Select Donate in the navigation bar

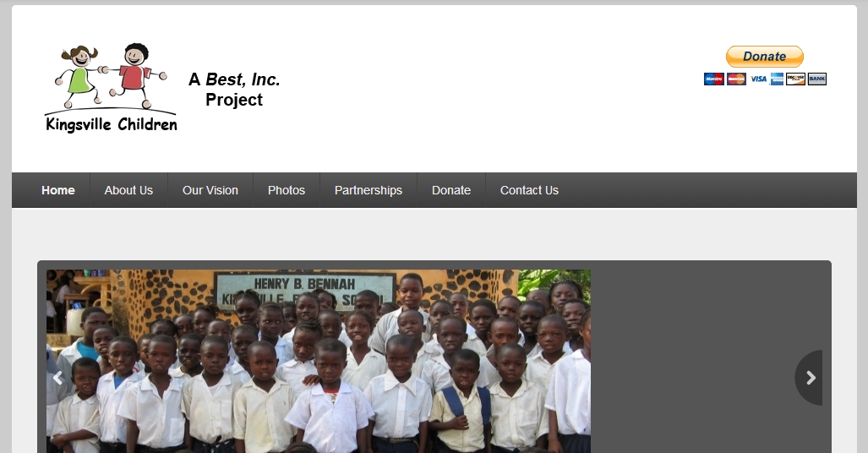pyautogui.click(x=451, y=190)
